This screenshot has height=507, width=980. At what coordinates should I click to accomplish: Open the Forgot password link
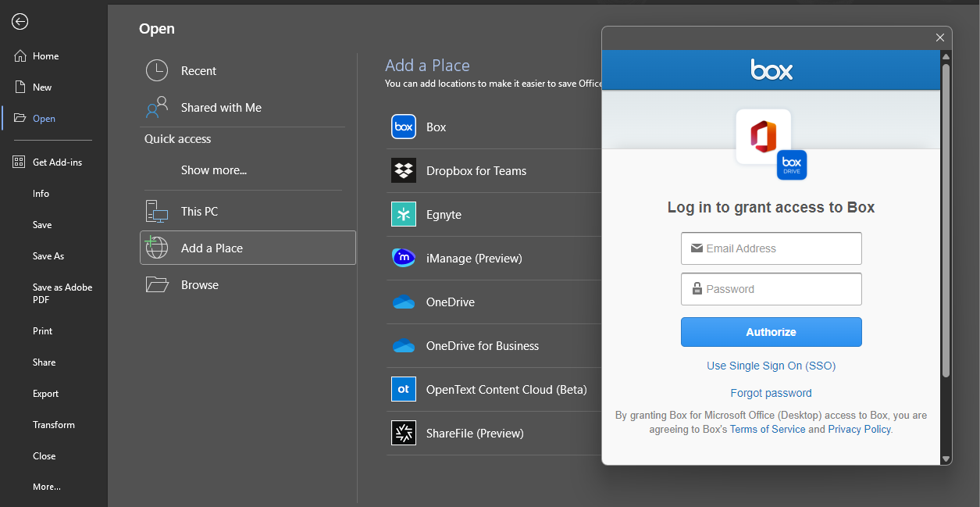[x=771, y=393]
